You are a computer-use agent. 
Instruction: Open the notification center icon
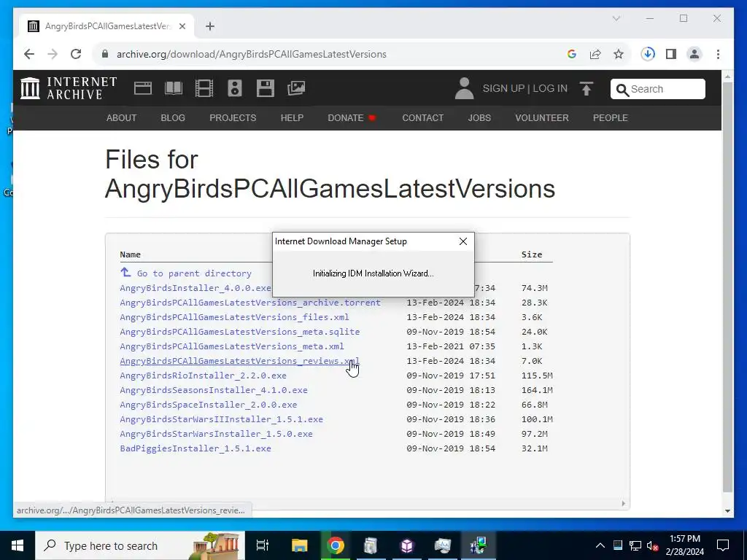(x=723, y=545)
